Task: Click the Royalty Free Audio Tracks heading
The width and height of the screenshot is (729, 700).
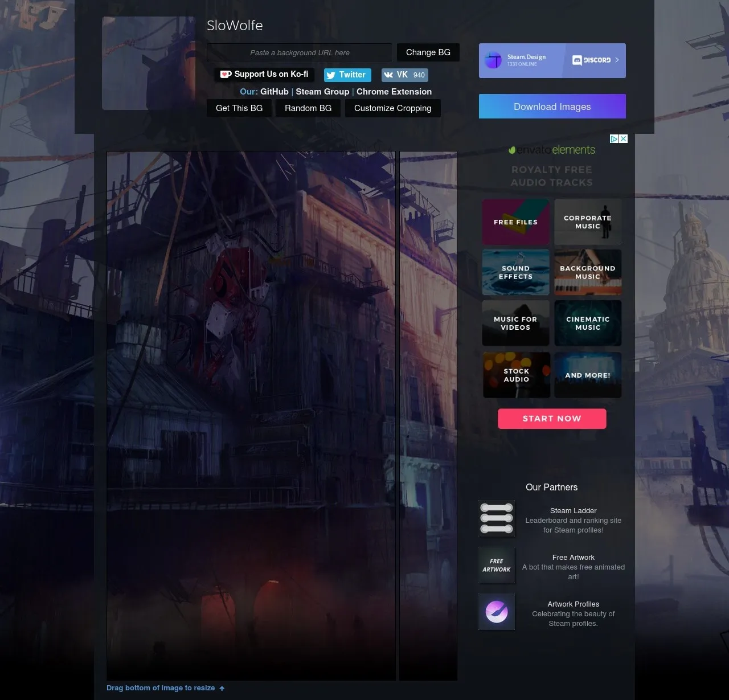Action: click(x=551, y=176)
